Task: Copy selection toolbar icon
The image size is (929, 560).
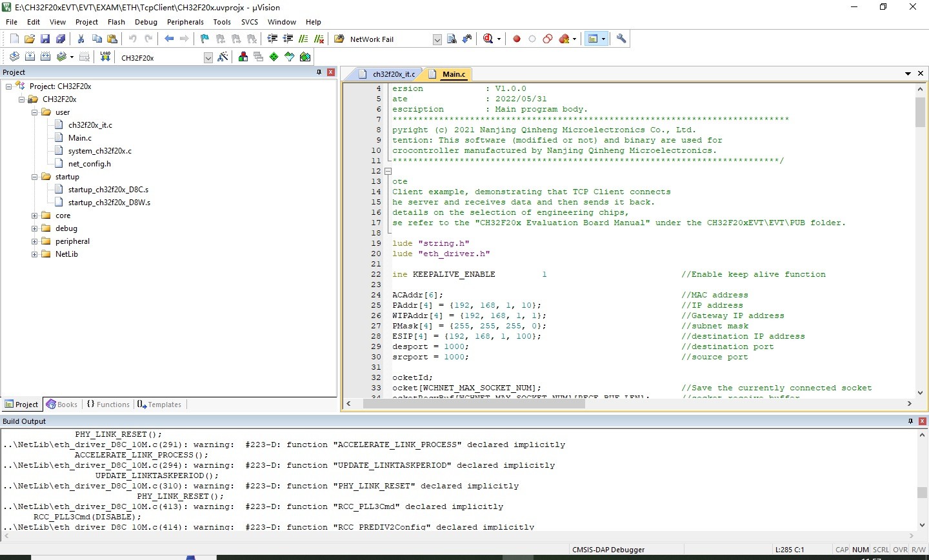Action: 97,39
